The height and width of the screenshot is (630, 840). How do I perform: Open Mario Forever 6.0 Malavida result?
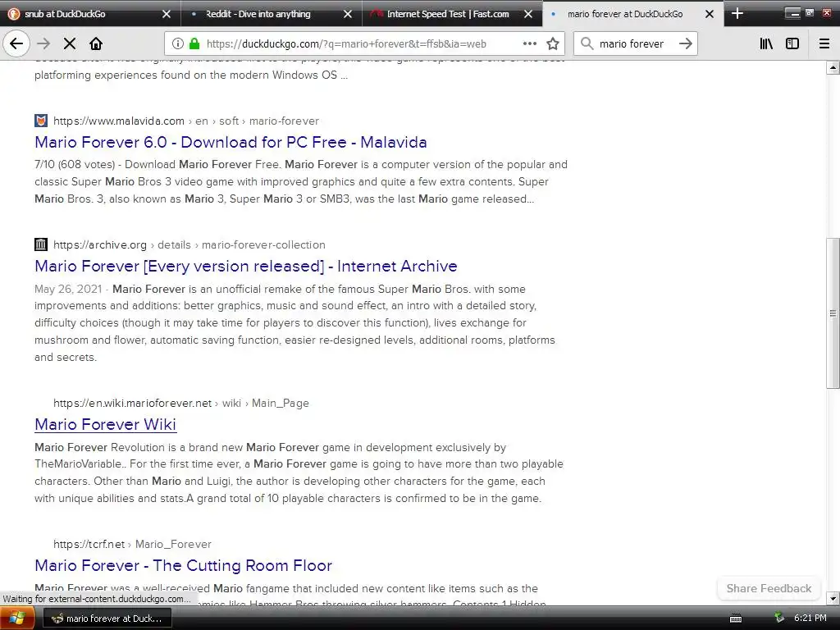pyautogui.click(x=231, y=143)
